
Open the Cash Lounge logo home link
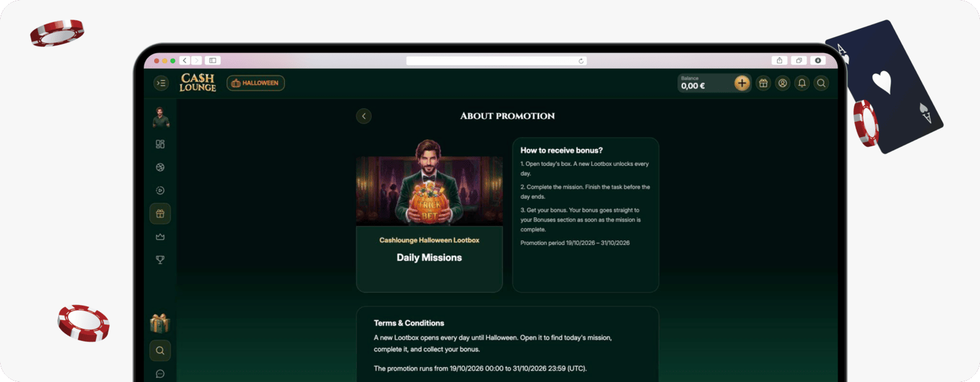tap(198, 83)
